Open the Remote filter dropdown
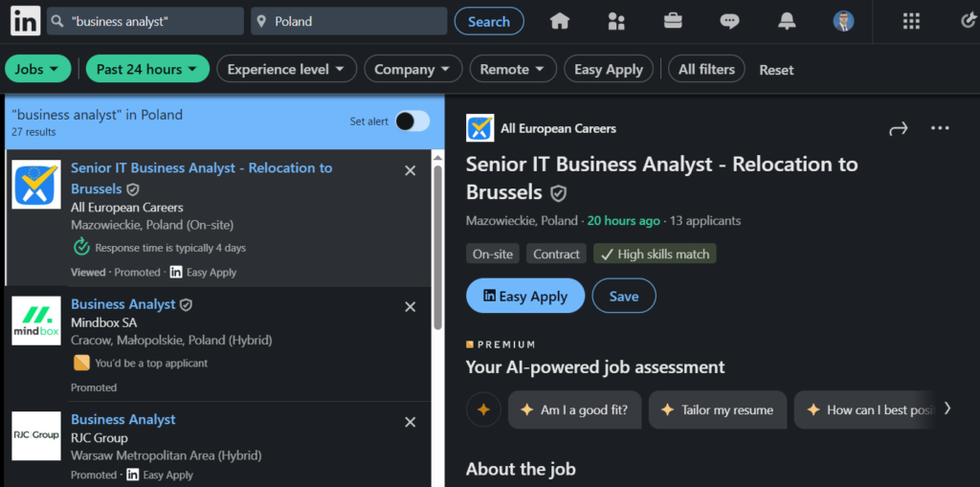The height and width of the screenshot is (487, 980). coord(513,69)
